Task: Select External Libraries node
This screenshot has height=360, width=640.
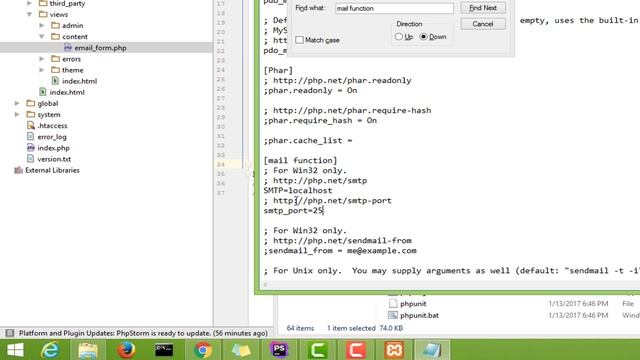Action: (x=52, y=170)
